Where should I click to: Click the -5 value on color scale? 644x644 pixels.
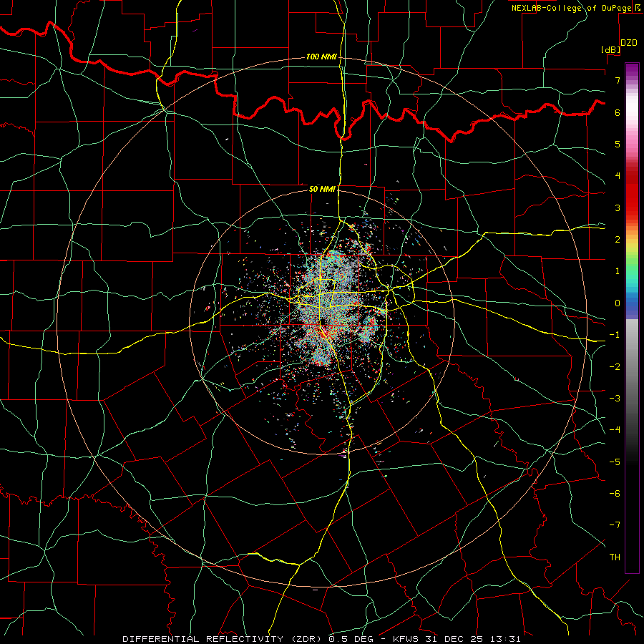coord(615,462)
